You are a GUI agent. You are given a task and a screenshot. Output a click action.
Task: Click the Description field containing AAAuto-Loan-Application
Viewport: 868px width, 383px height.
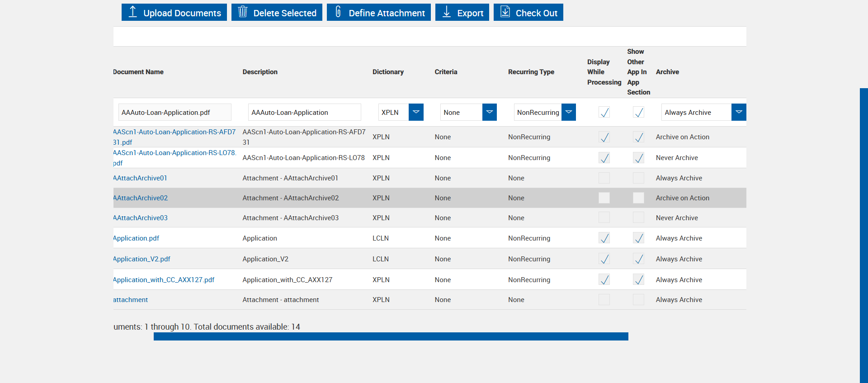[304, 112]
